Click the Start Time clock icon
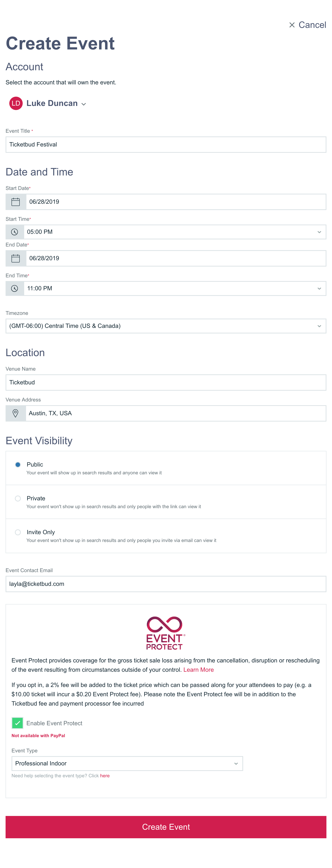 14,232
